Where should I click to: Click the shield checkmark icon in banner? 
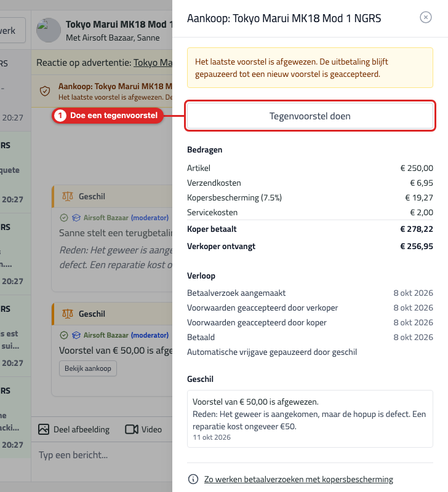[45, 91]
